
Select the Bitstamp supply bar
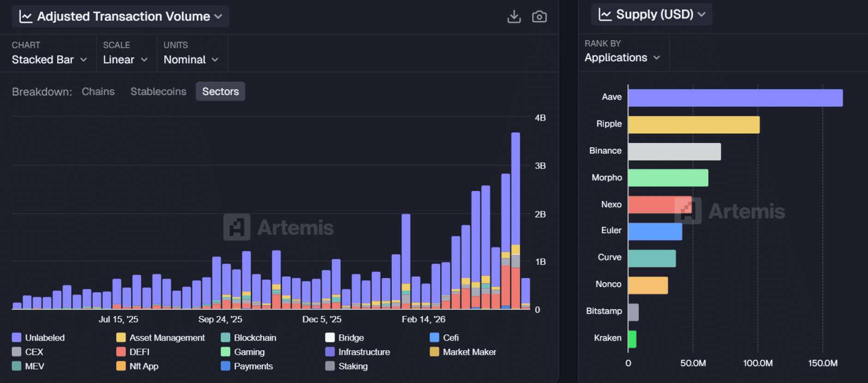(634, 312)
